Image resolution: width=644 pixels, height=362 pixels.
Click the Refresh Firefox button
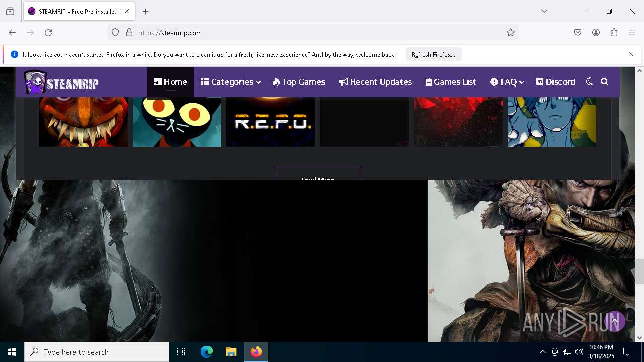[x=433, y=54]
